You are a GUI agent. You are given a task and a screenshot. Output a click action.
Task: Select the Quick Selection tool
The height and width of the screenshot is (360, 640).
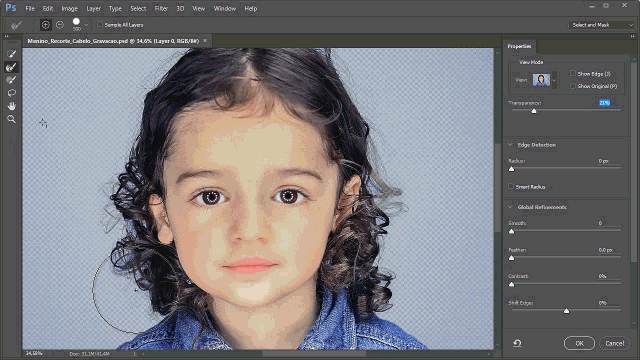11,54
